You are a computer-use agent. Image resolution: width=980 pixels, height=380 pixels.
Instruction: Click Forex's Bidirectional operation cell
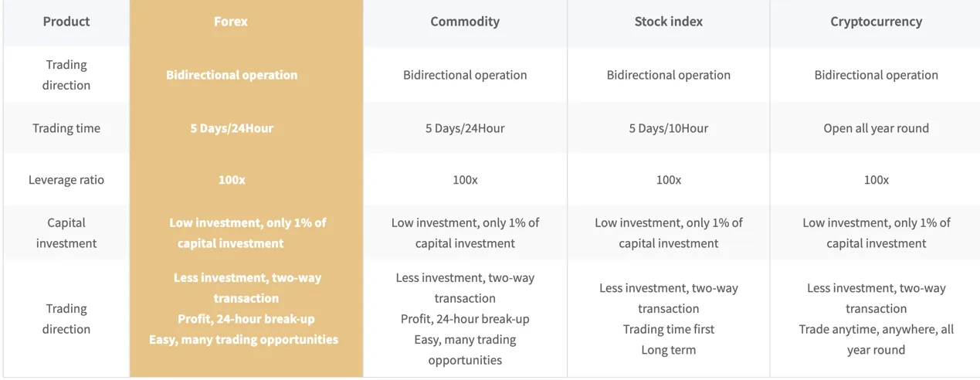tap(232, 75)
